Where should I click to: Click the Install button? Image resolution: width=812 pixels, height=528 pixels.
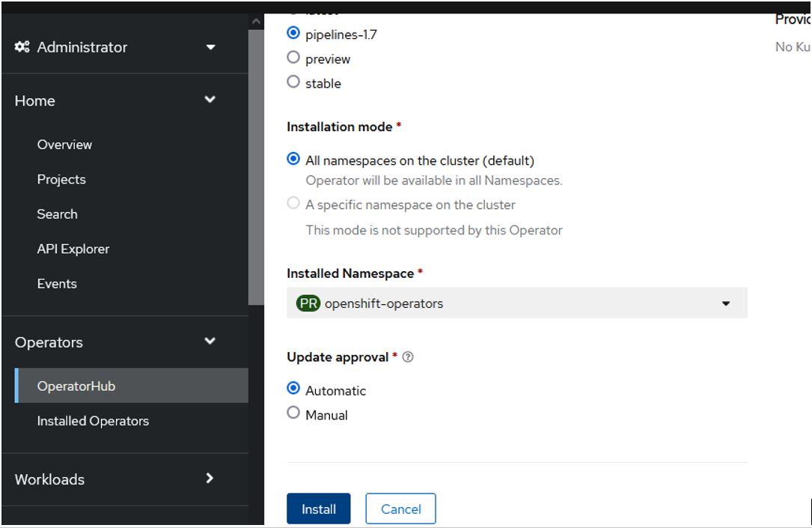[318, 509]
